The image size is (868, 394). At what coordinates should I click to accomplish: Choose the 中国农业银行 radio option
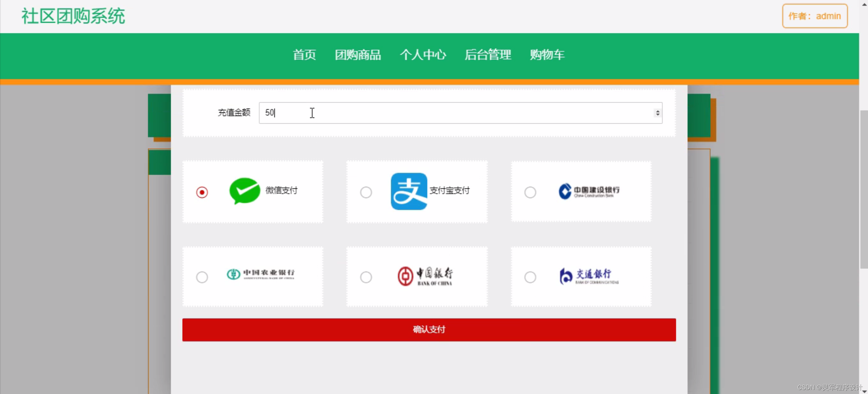click(202, 277)
